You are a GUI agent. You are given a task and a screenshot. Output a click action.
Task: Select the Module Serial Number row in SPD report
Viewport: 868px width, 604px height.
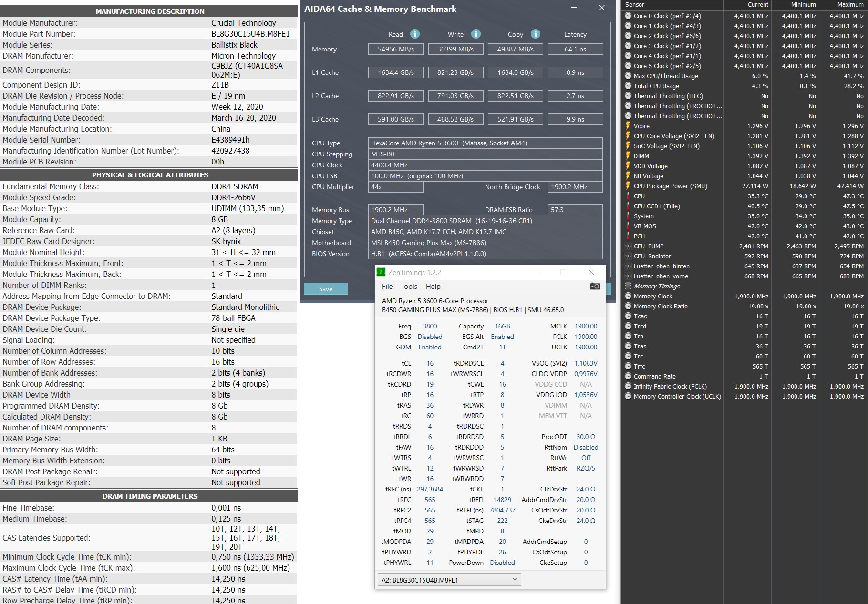[143, 139]
